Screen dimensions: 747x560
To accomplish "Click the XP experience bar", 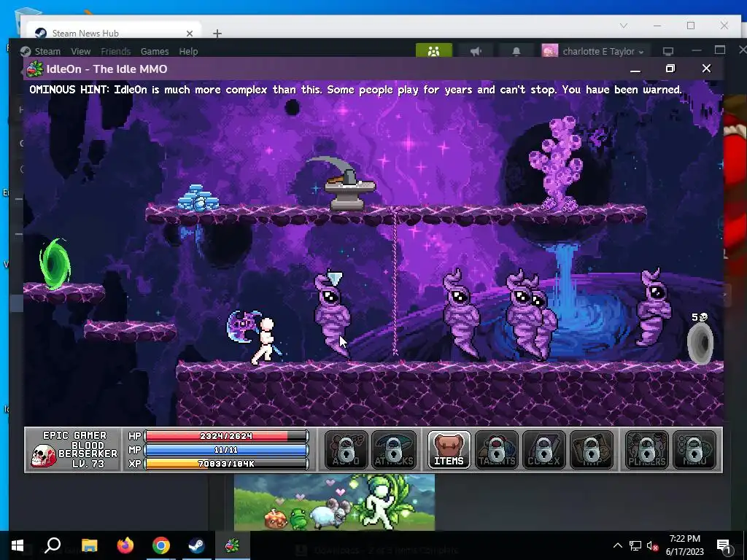I will (226, 463).
